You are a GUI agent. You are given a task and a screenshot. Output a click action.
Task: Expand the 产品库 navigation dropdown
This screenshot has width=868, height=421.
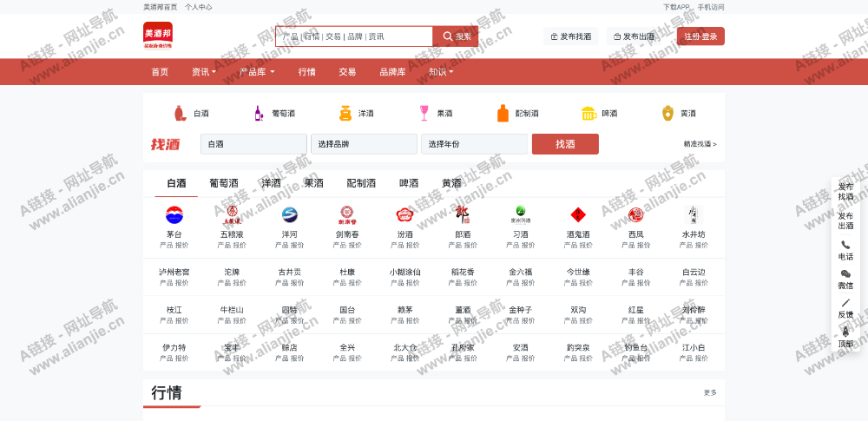point(257,72)
